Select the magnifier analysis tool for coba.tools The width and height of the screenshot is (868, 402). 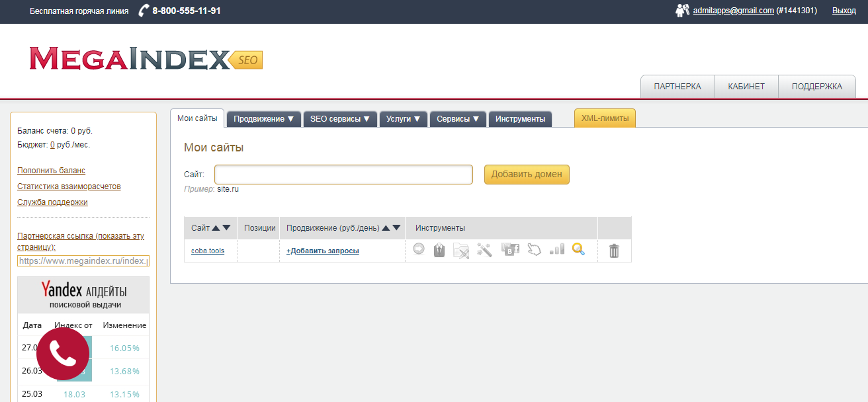point(578,251)
